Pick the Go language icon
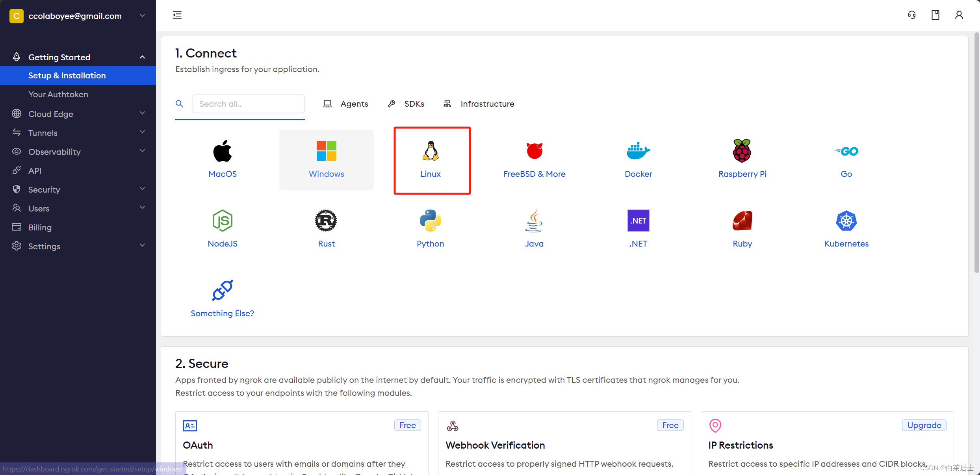The height and width of the screenshot is (475, 980). pyautogui.click(x=846, y=151)
